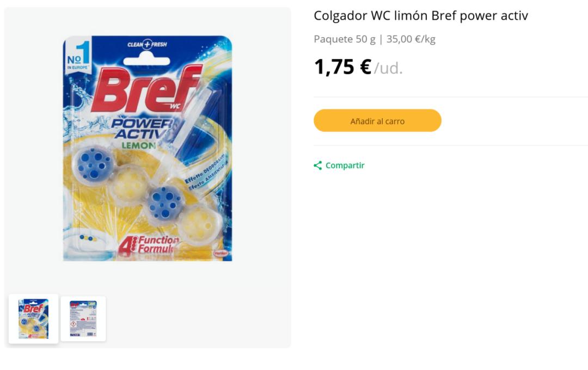This screenshot has height=370, width=588.
Task: Click the green Compartir share icon
Action: [x=317, y=165]
